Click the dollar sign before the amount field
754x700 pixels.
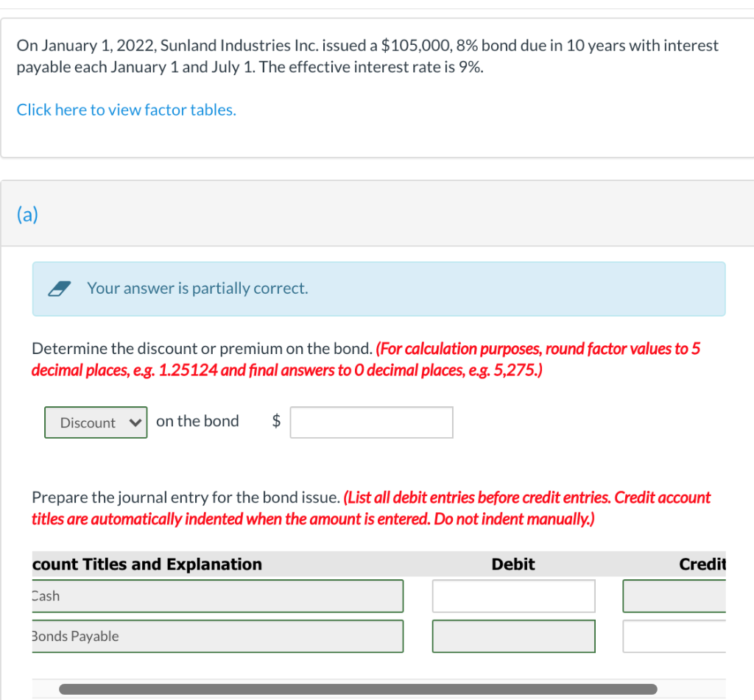277,421
